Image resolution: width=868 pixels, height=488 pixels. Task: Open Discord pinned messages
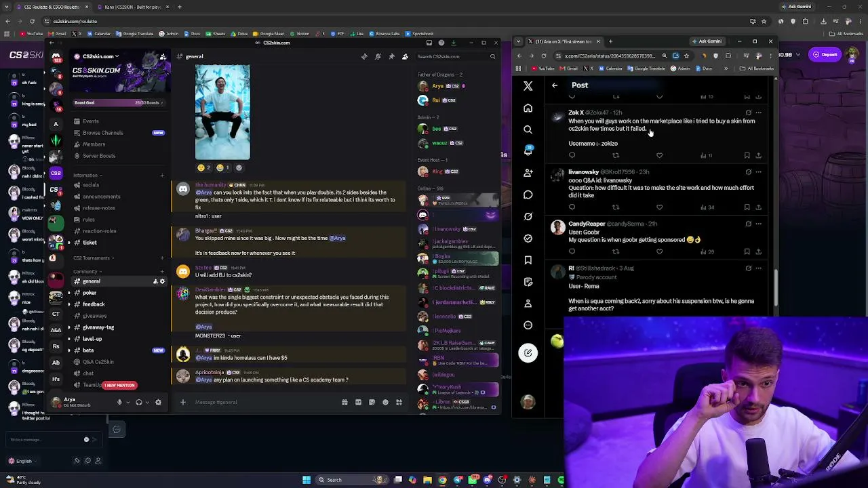[x=391, y=56]
